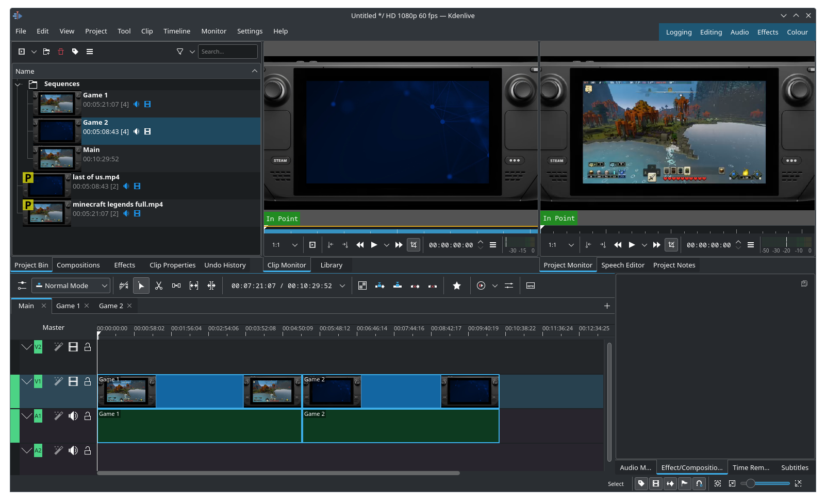Play the clip monitor preview
The height and width of the screenshot is (504, 826).
pos(374,245)
